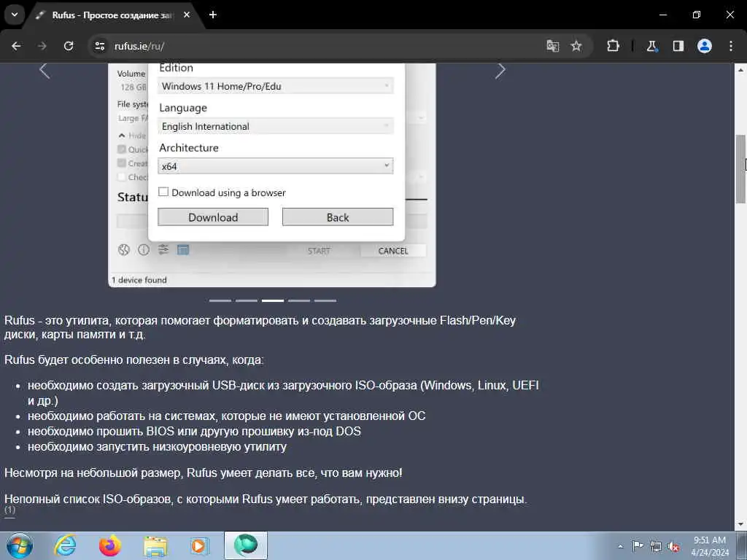The image size is (747, 560).
Task: Open the Architecture x64 dropdown
Action: [275, 166]
